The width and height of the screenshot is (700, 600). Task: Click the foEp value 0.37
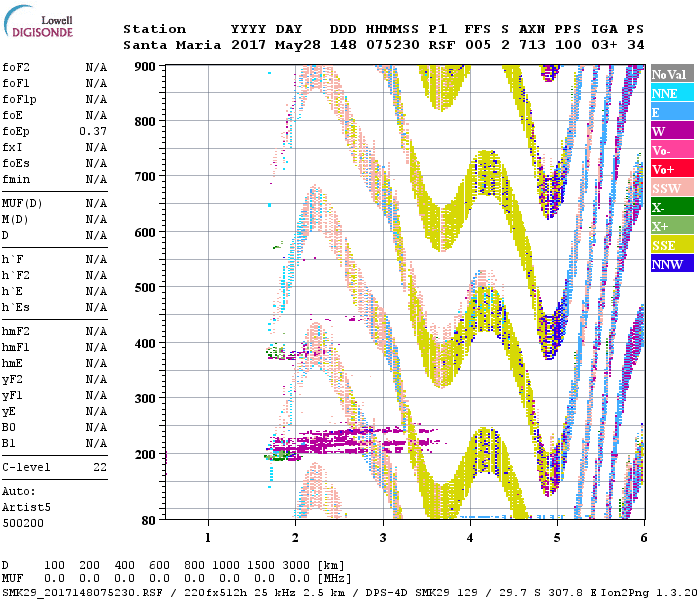pyautogui.click(x=93, y=131)
